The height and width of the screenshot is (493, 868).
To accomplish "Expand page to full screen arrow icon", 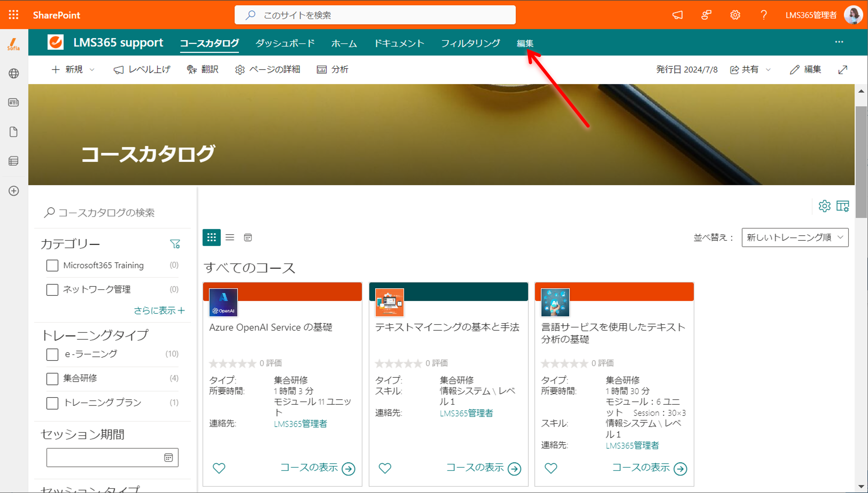I will 843,69.
